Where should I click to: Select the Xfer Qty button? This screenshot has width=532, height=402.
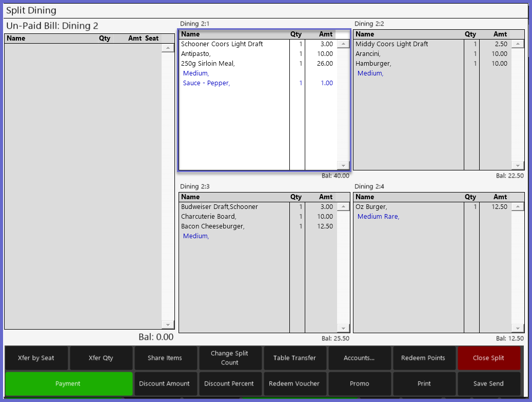[x=101, y=358]
